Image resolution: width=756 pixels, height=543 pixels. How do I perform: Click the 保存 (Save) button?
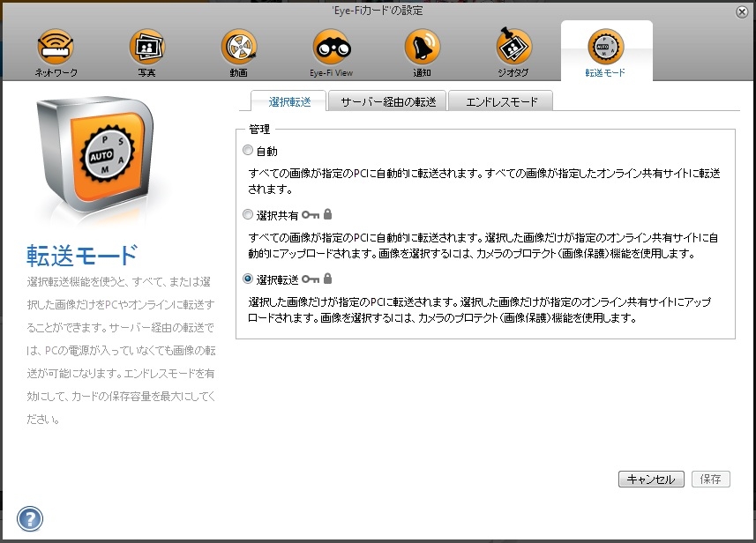711,479
